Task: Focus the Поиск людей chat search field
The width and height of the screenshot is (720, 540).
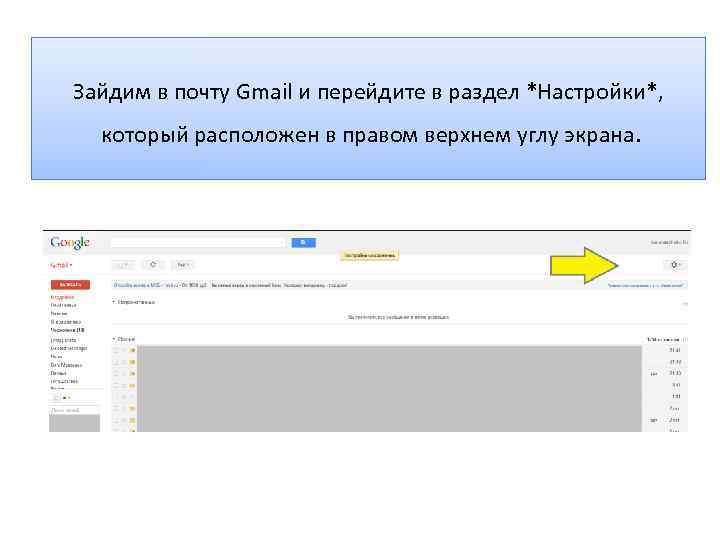Action: 74,410
